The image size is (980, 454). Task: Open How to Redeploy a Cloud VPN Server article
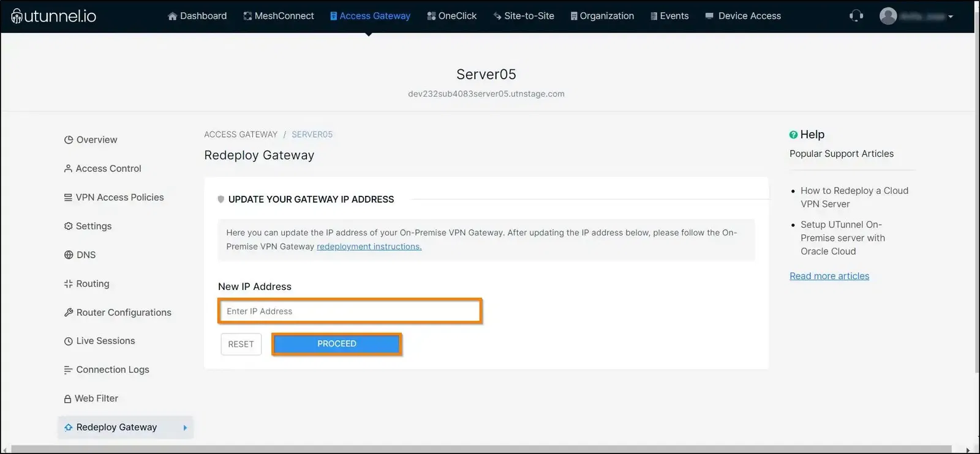tap(854, 197)
